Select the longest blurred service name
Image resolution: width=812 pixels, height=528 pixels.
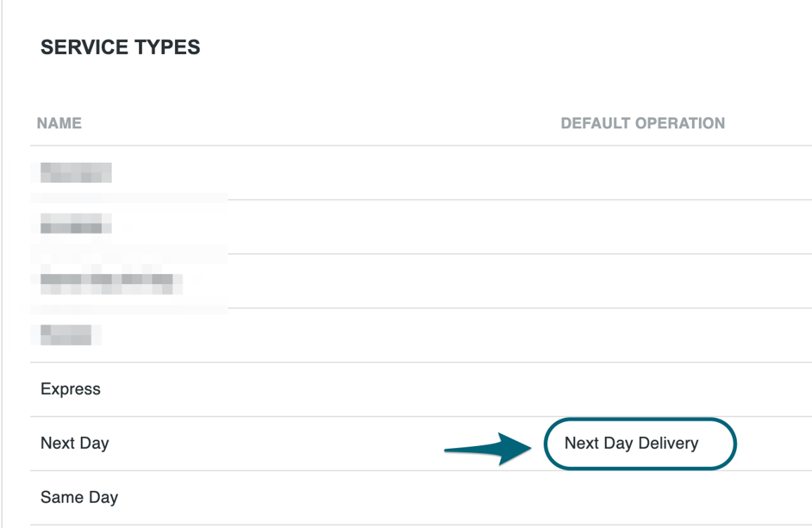[x=111, y=283]
